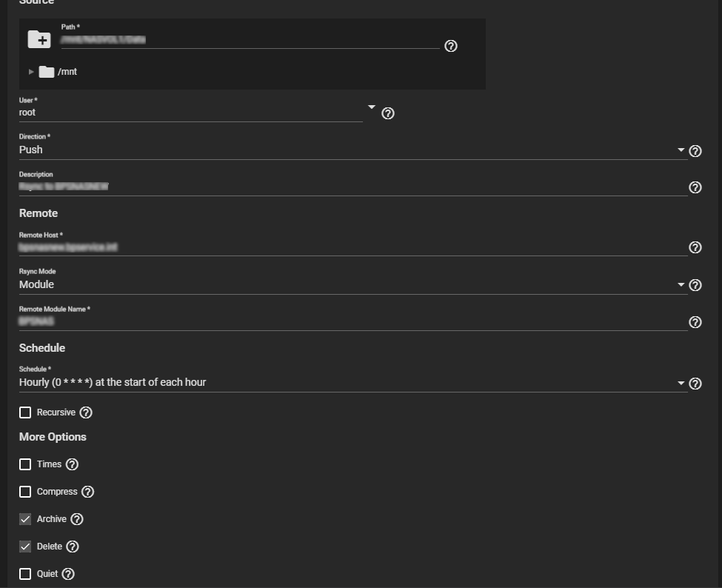722x588 pixels.
Task: Click into the Description text field
Action: tap(352, 187)
